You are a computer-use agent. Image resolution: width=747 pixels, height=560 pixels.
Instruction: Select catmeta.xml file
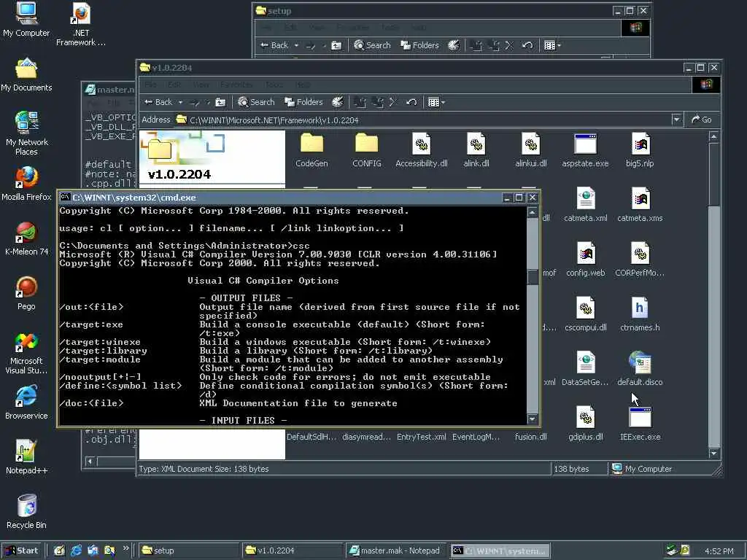point(586,205)
